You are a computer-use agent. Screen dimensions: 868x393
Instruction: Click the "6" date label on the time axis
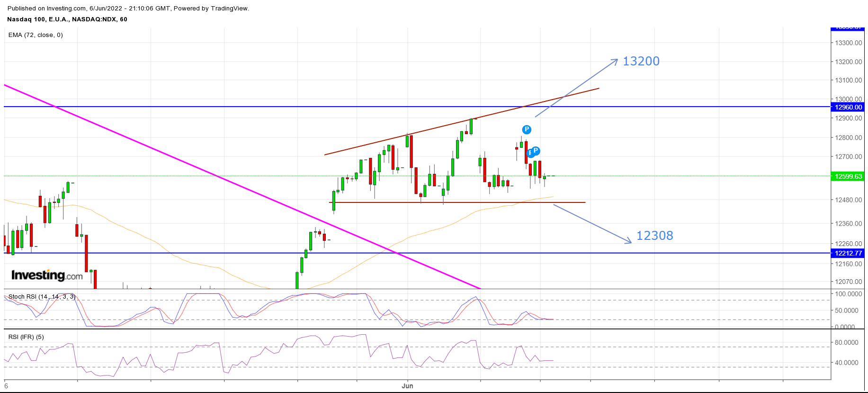pyautogui.click(x=6, y=386)
